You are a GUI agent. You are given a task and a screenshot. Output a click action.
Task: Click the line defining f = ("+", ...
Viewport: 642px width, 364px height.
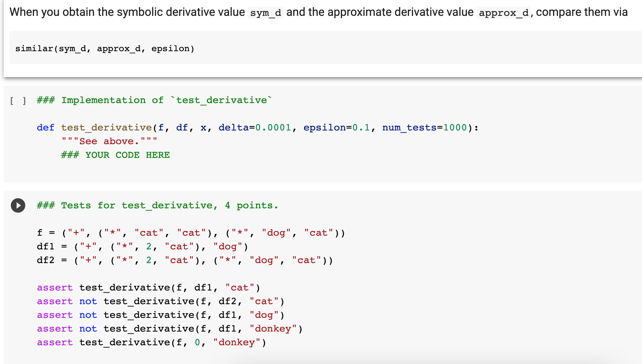point(191,233)
